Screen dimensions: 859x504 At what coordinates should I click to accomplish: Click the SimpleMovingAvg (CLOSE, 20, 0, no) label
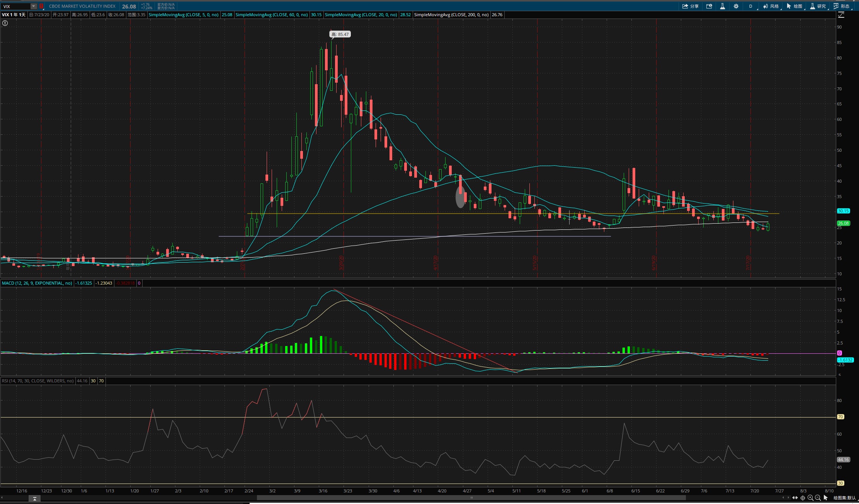click(x=361, y=15)
